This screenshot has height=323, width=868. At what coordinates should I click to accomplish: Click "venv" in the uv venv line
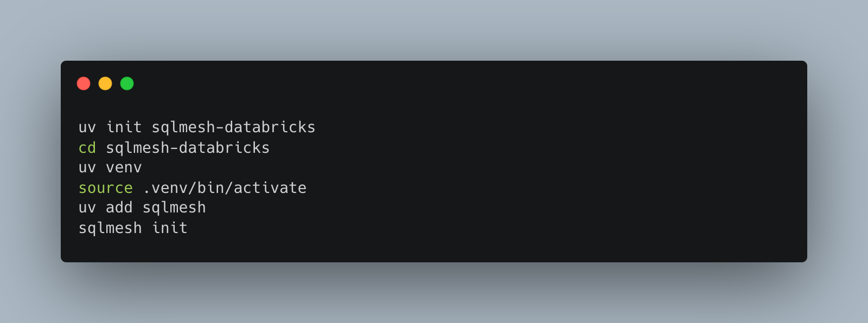pyautogui.click(x=124, y=167)
